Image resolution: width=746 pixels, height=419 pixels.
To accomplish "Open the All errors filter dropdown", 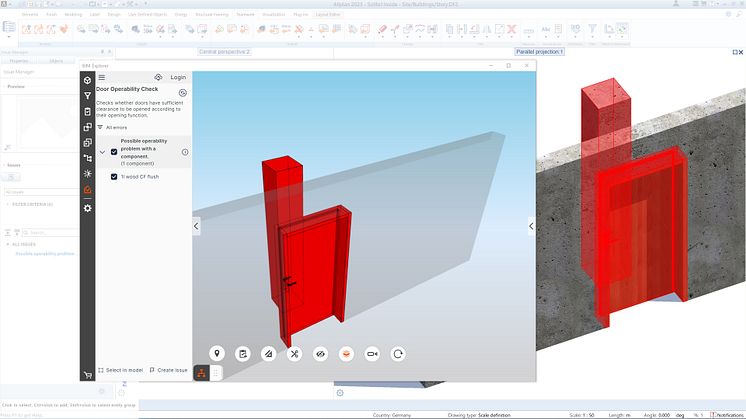I will (112, 127).
